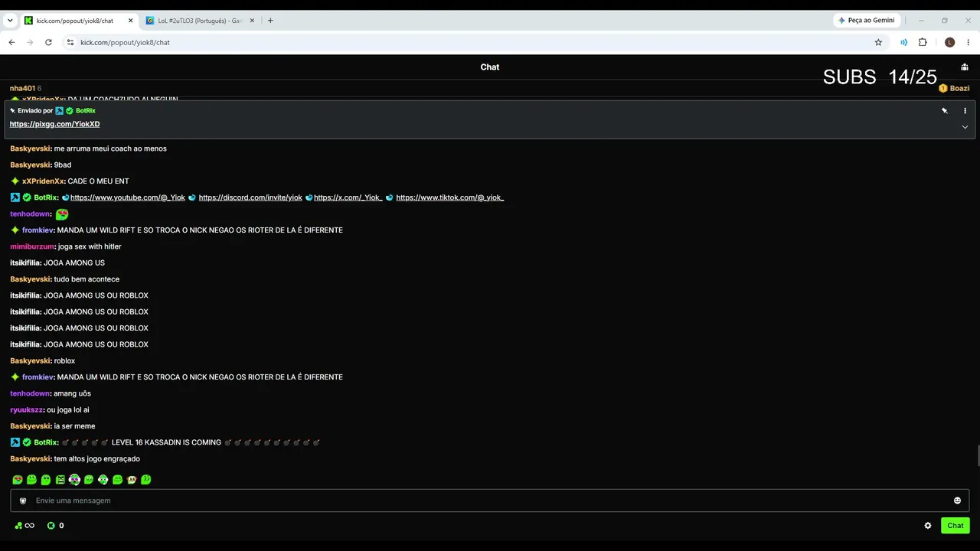Viewport: 980px width, 551px height.
Task: Open Chrome three-dot menu
Action: (x=969, y=43)
